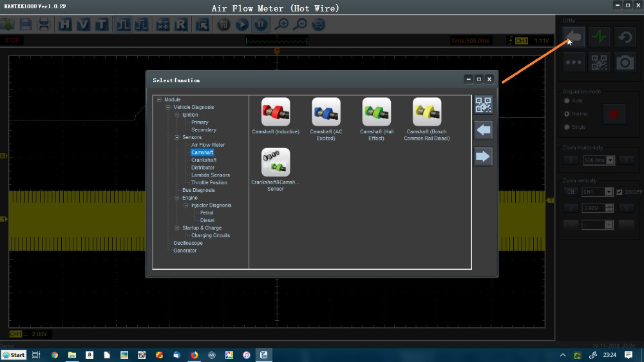
Task: Start acquisition with the play button
Action: (x=242, y=24)
